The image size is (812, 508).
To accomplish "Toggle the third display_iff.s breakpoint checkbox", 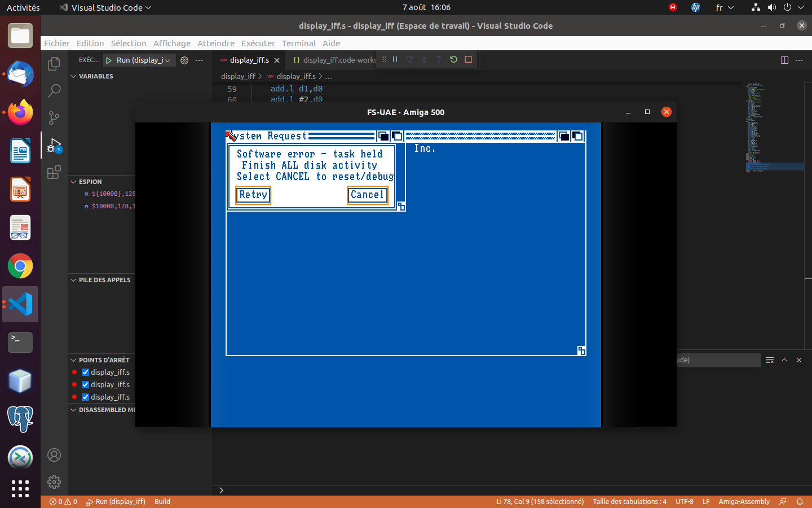I will (x=86, y=397).
